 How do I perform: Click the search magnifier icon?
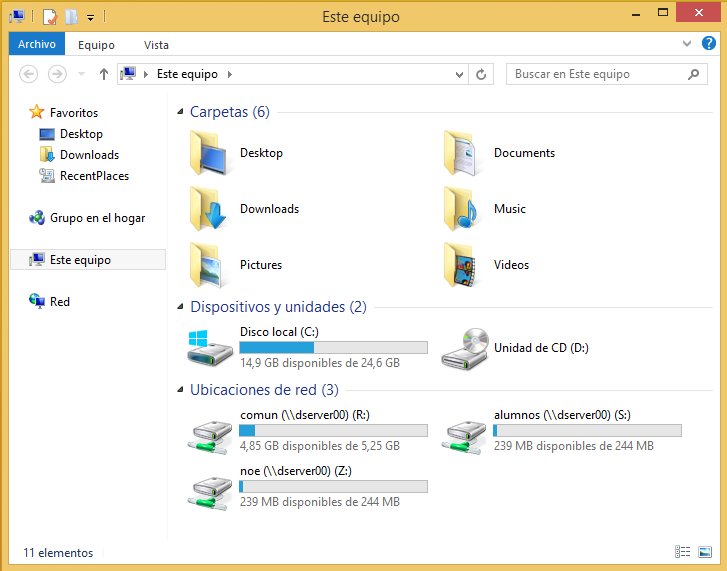click(x=693, y=74)
